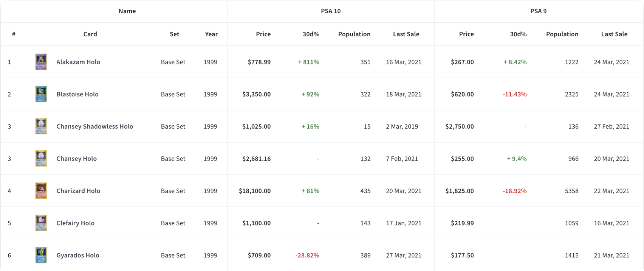The image size is (644, 271).
Task: Sort by the # rank column header
Action: click(14, 34)
